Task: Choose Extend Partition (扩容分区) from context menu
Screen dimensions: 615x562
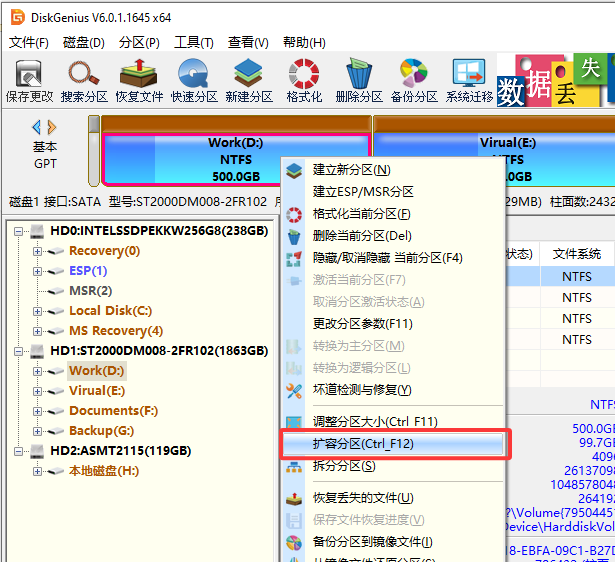Action: 363,443
